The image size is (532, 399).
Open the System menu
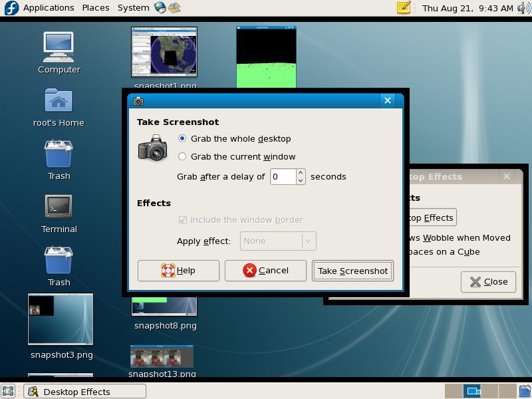pos(133,8)
